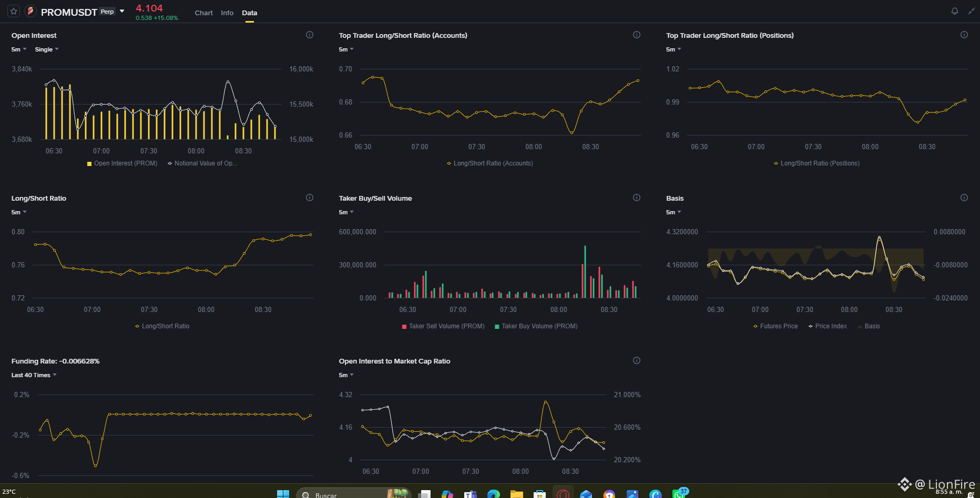This screenshot has width=980, height=498.
Task: Toggle Taker Buy Volume (PROM) legend series
Action: coord(536,326)
